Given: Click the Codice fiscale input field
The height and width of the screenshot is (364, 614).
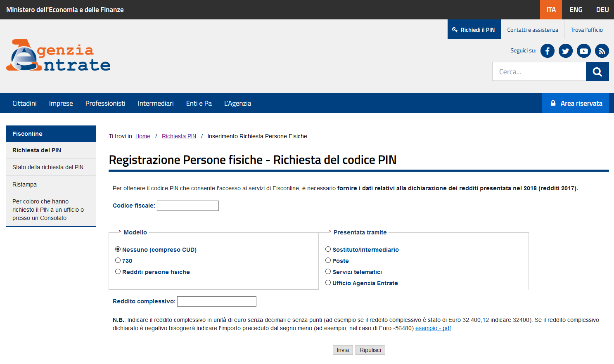Looking at the screenshot, I should tap(188, 206).
